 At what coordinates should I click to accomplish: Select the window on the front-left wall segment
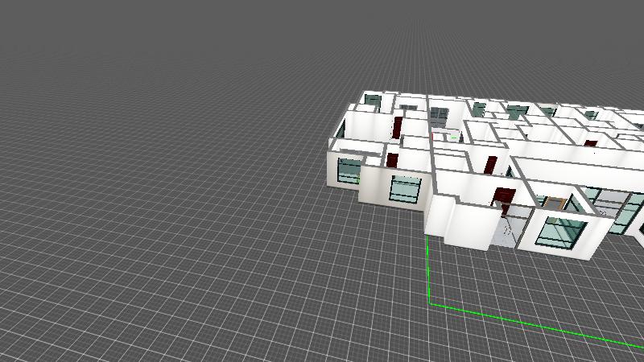(x=405, y=189)
